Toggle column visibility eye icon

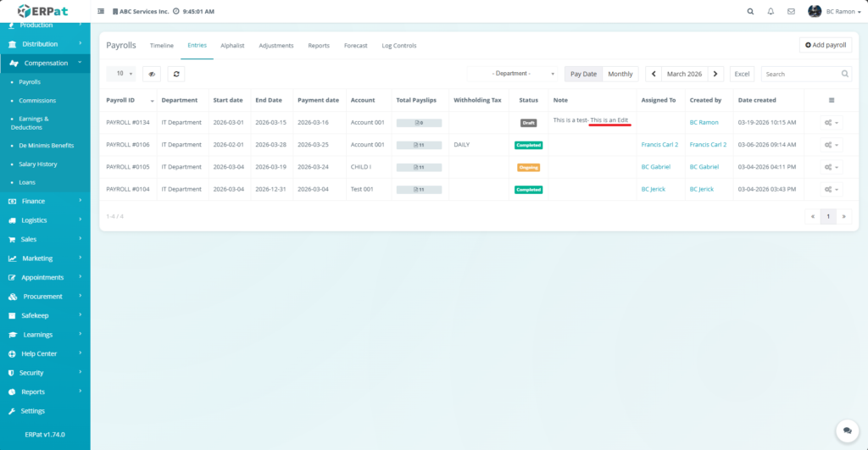[151, 74]
